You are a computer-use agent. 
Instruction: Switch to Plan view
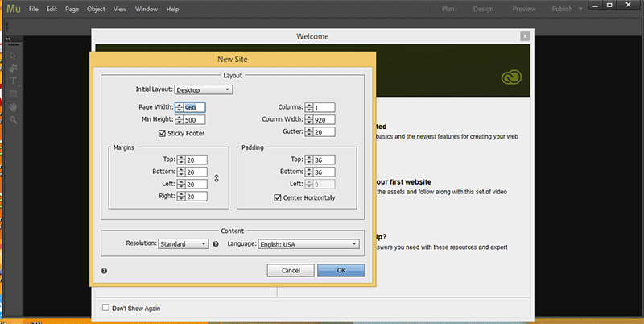click(x=448, y=9)
